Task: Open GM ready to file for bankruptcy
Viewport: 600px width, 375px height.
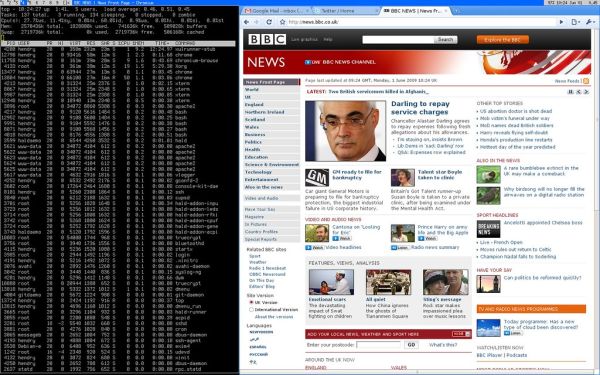Action: [x=357, y=175]
